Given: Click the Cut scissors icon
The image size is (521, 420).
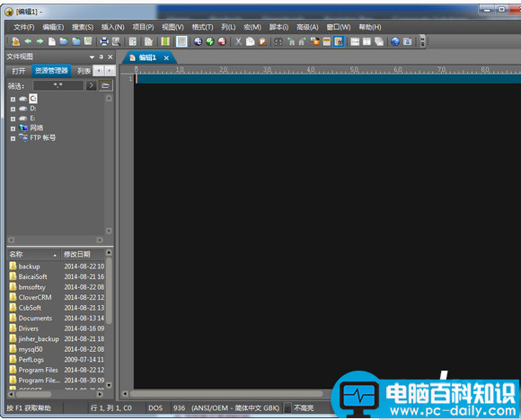Looking at the screenshot, I should [238, 41].
